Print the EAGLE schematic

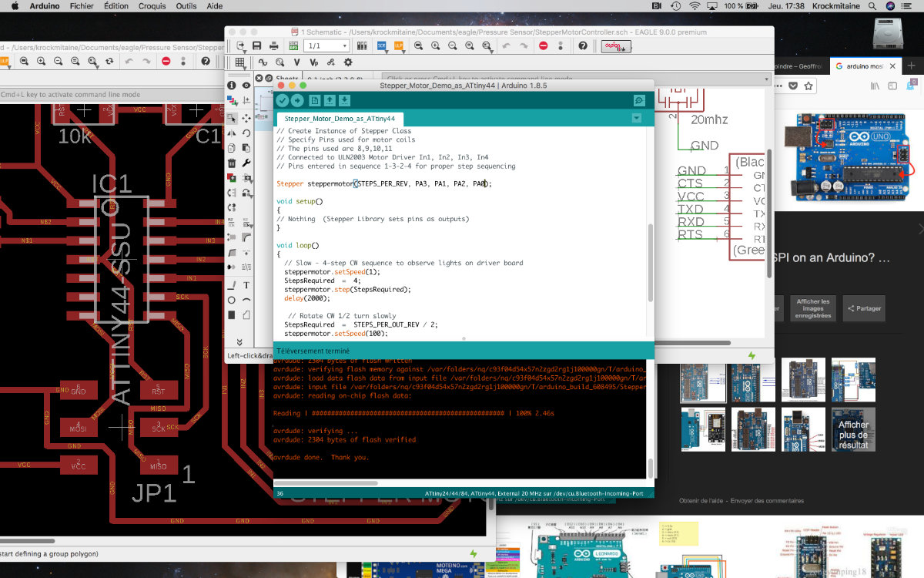click(x=275, y=46)
